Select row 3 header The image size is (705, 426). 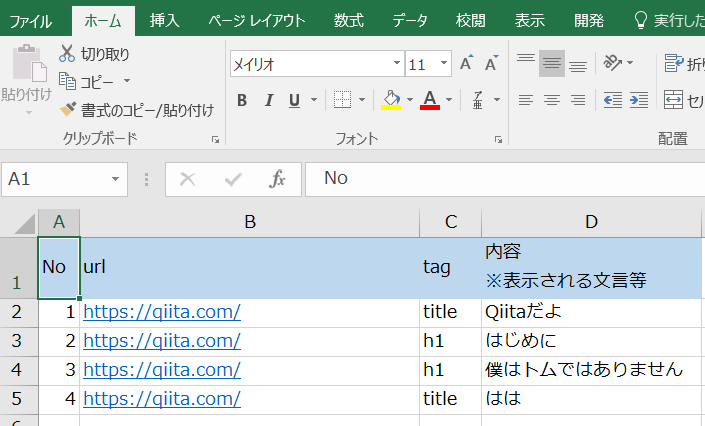click(18, 341)
